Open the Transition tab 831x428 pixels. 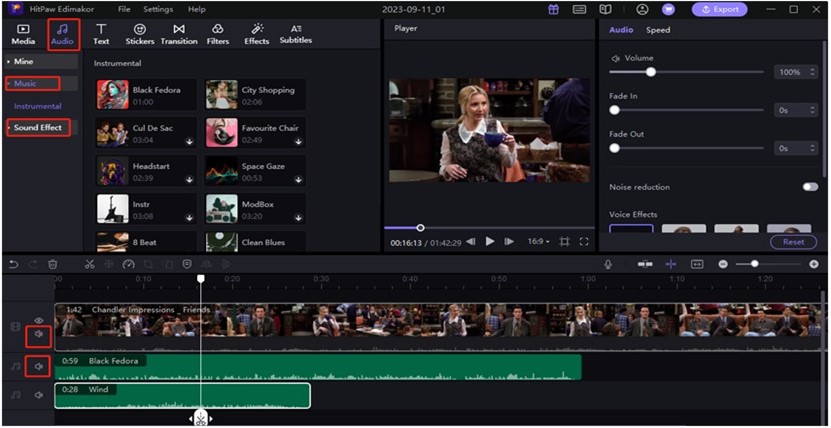pos(179,34)
